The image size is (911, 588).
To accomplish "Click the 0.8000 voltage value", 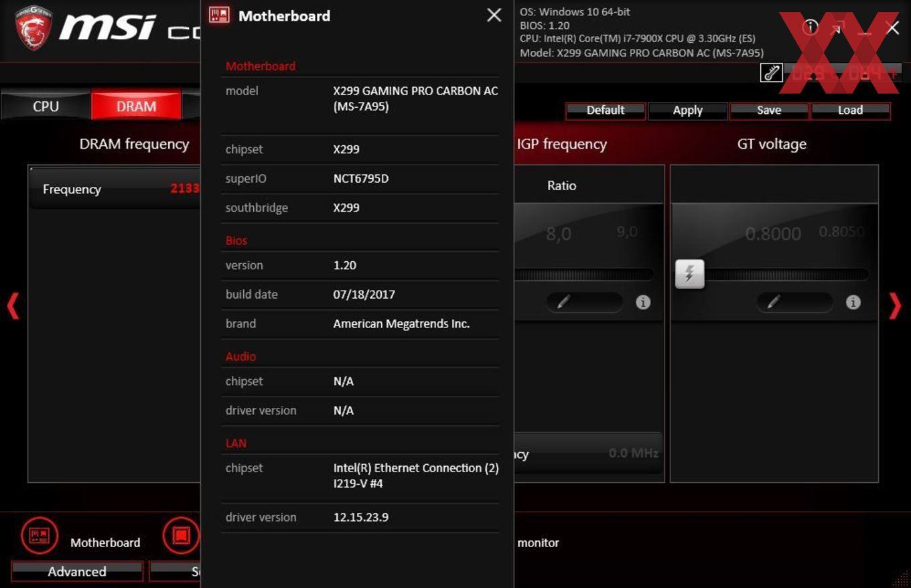I will tap(773, 234).
